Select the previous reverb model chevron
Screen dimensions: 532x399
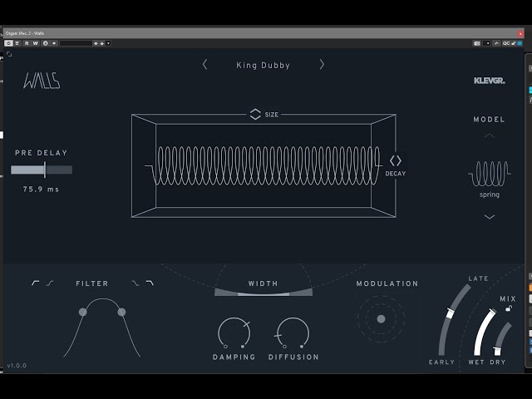pyautogui.click(x=489, y=135)
